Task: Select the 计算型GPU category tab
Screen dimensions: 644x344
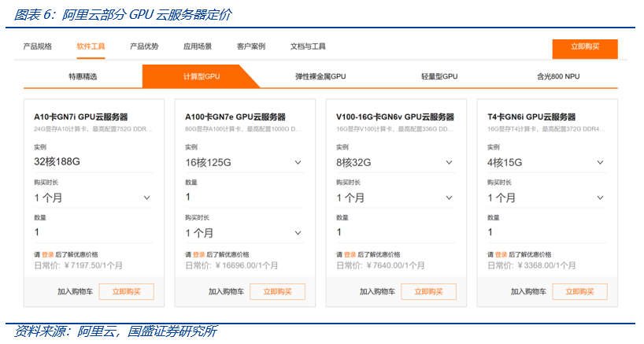Action: click(202, 76)
